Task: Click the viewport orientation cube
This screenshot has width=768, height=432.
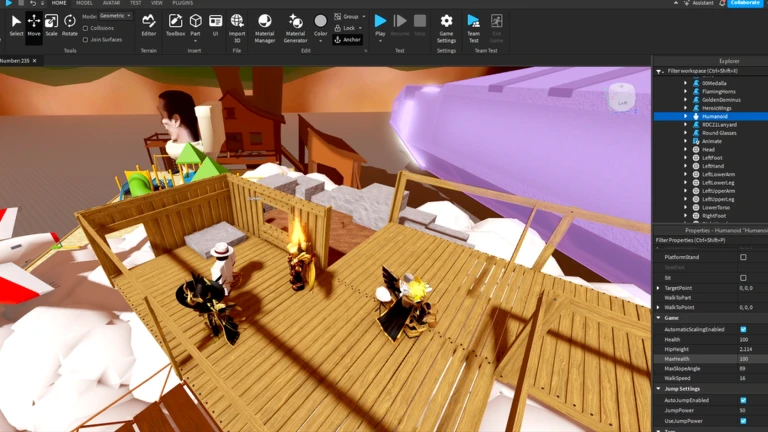Action: (622, 97)
